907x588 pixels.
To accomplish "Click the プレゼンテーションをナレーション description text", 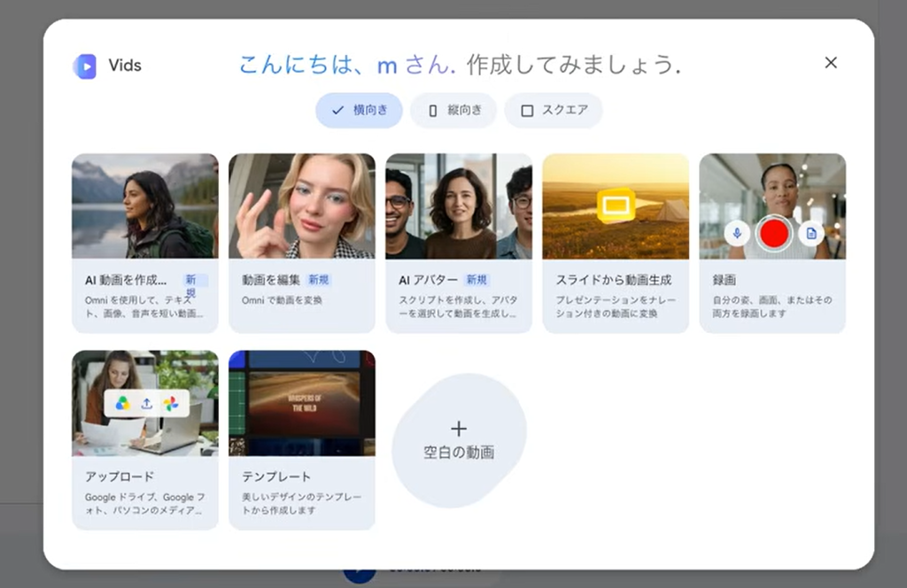I will pos(616,306).
